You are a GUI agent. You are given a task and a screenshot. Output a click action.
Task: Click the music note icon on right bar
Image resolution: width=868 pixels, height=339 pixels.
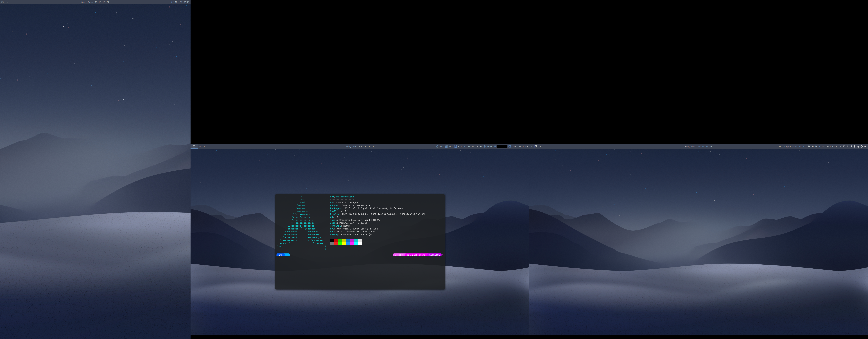click(776, 146)
